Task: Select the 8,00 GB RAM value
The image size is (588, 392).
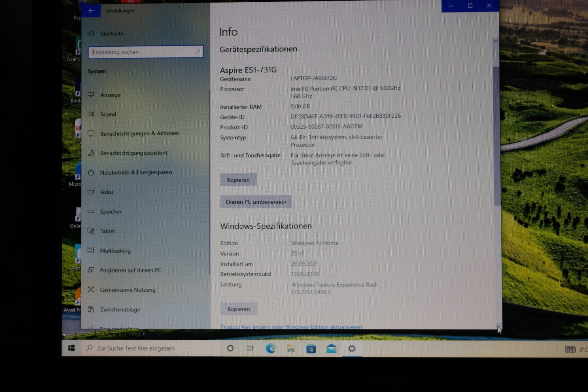Action: pyautogui.click(x=300, y=106)
